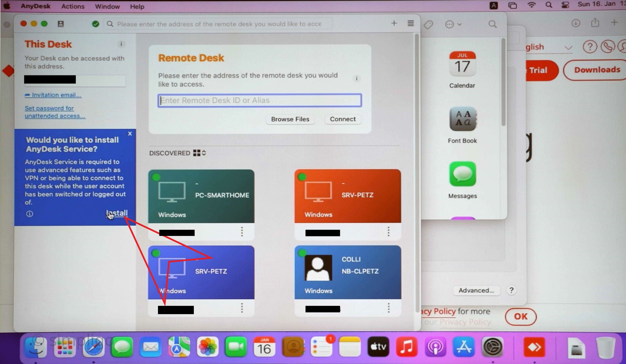Click the search magnifier in address bar
626x364 pixels.
point(110,24)
